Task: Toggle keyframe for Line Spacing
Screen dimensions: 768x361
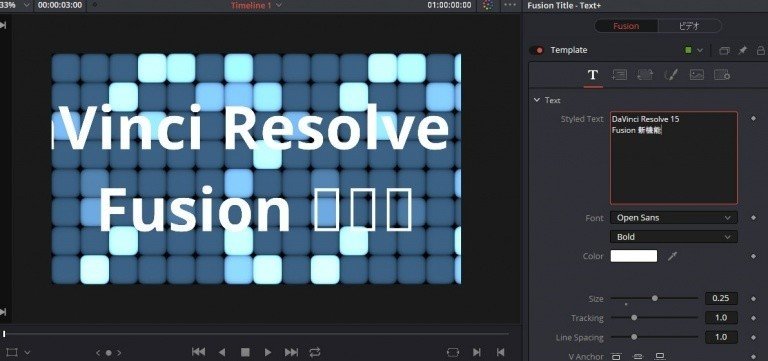Action: pos(753,337)
